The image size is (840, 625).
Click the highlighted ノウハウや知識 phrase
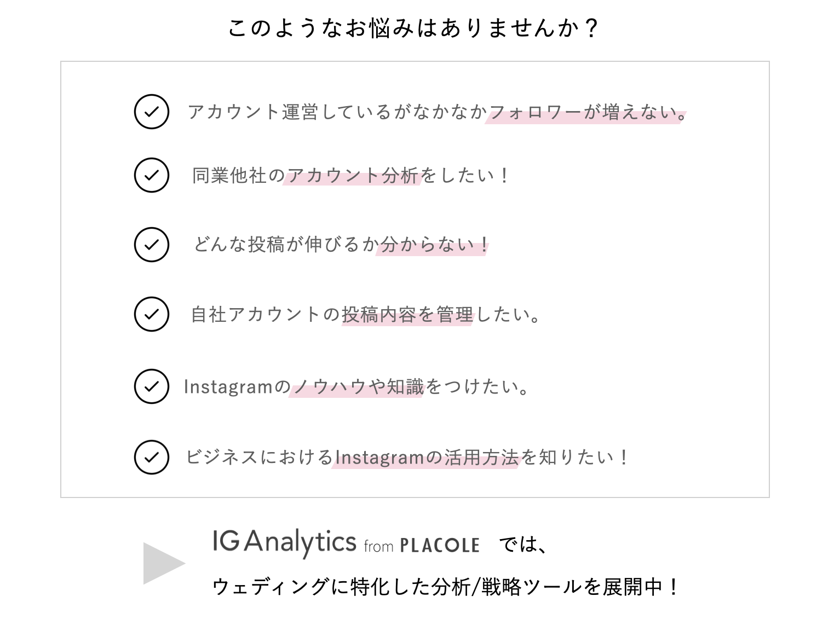tap(358, 387)
